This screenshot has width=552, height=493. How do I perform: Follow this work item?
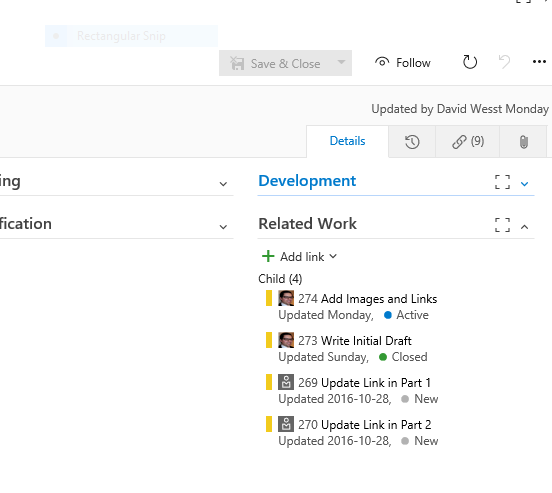[x=403, y=63]
